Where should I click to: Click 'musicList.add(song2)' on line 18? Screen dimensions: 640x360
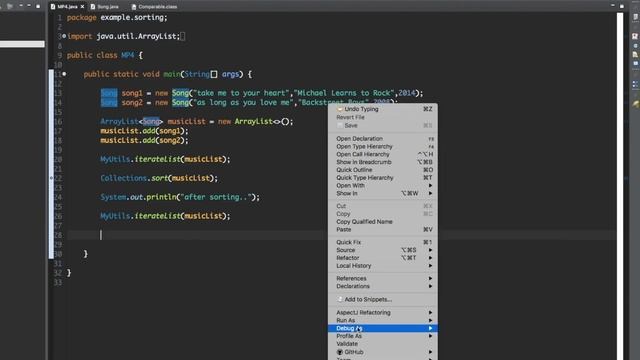[144, 140]
